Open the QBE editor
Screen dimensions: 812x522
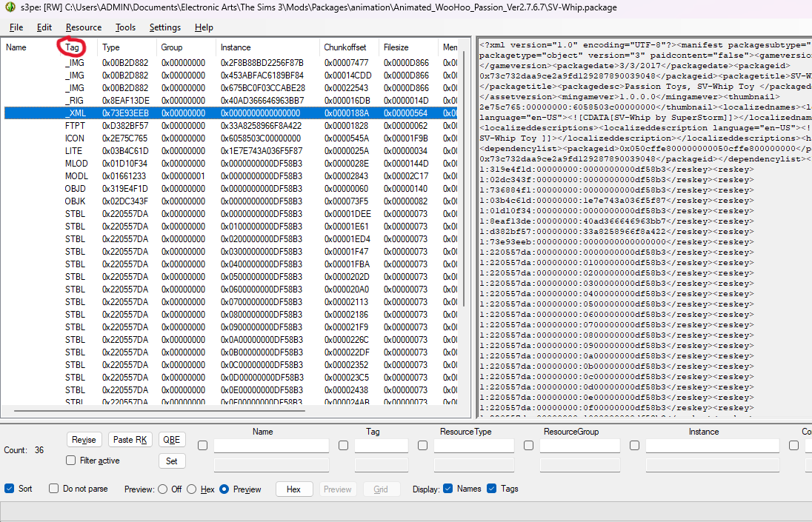pos(171,439)
